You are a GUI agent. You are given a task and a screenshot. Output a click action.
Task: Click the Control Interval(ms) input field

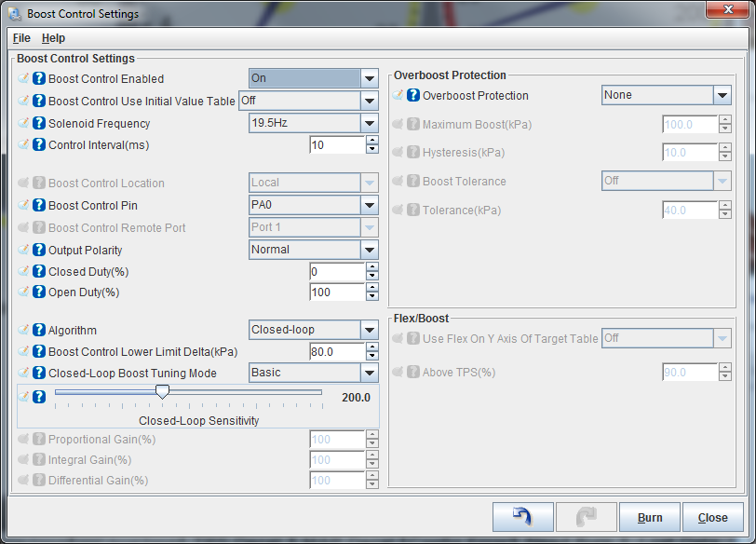[x=337, y=144]
